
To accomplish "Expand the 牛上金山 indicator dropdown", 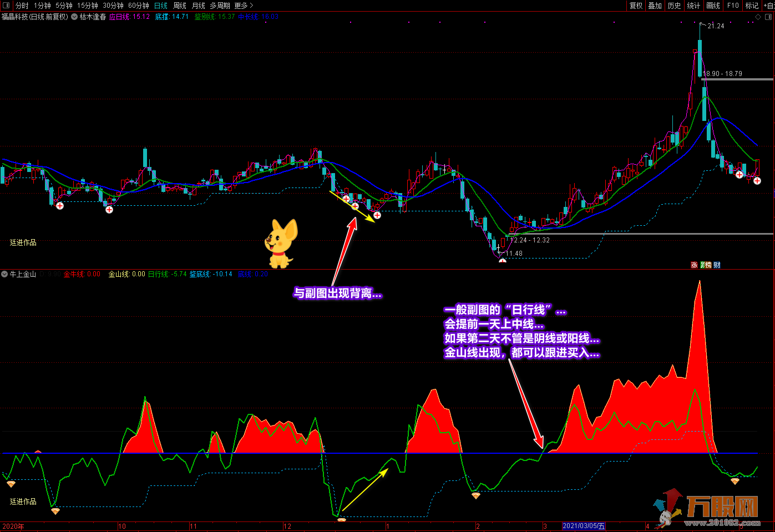I will click(x=5, y=274).
